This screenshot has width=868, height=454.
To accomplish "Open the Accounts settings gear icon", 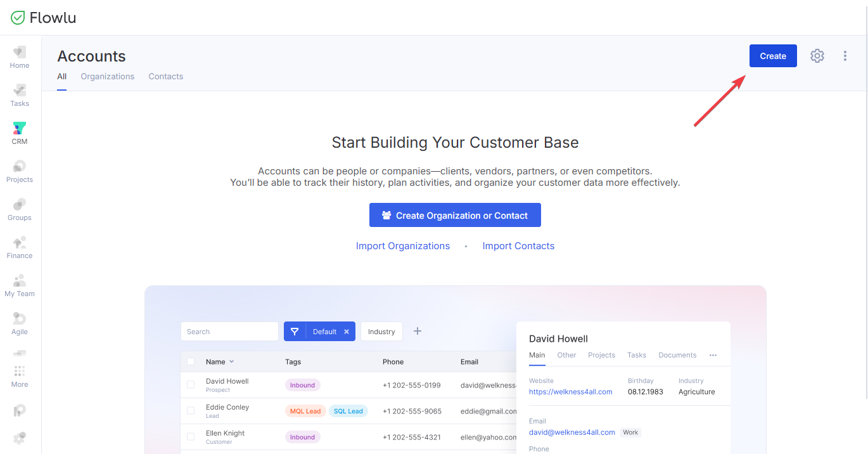I will (x=817, y=56).
